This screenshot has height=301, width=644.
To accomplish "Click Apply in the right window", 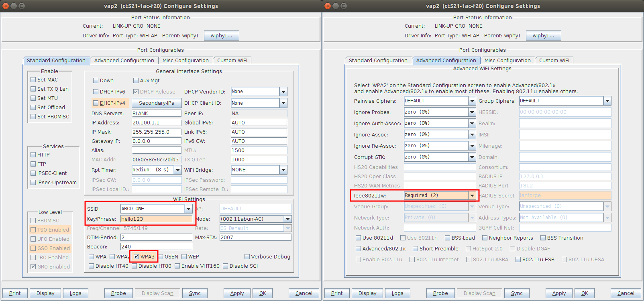I will click(x=559, y=293).
